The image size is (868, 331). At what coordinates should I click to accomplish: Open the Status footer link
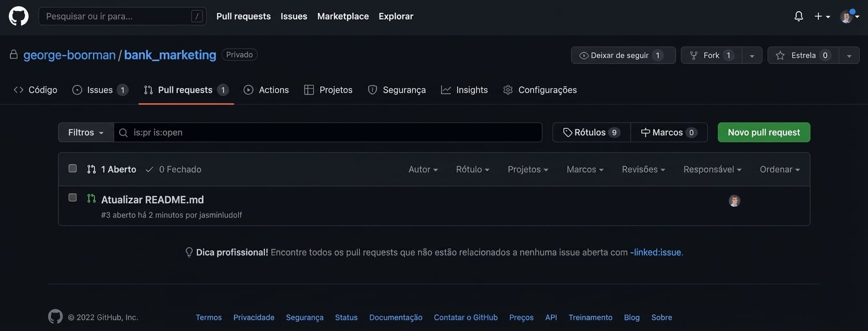click(x=346, y=318)
